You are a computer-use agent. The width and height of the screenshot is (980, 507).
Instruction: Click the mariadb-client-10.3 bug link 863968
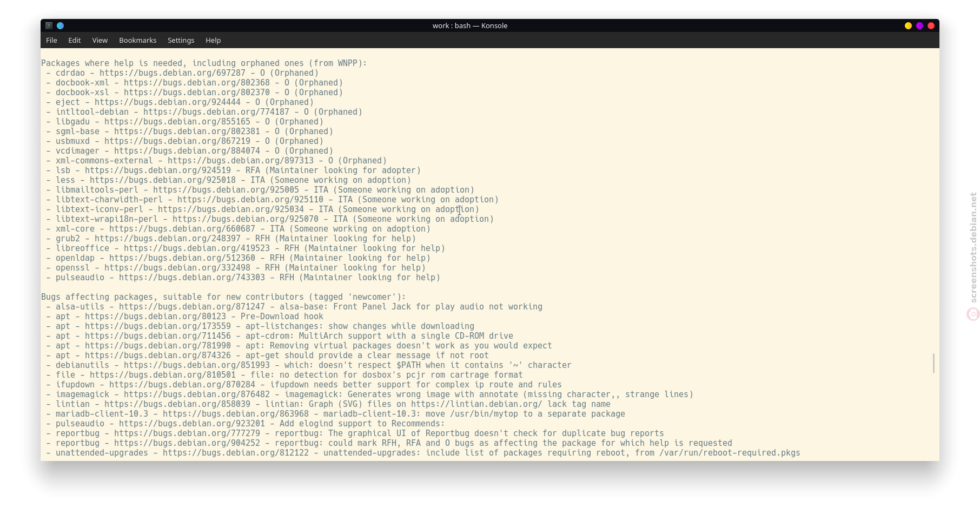(236, 414)
